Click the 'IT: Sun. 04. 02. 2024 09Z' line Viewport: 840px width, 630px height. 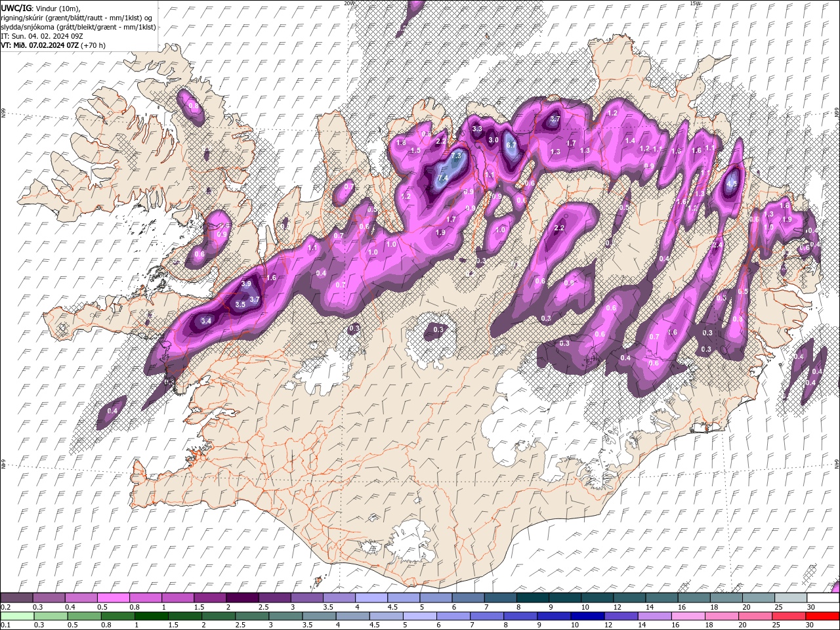[x=43, y=35]
